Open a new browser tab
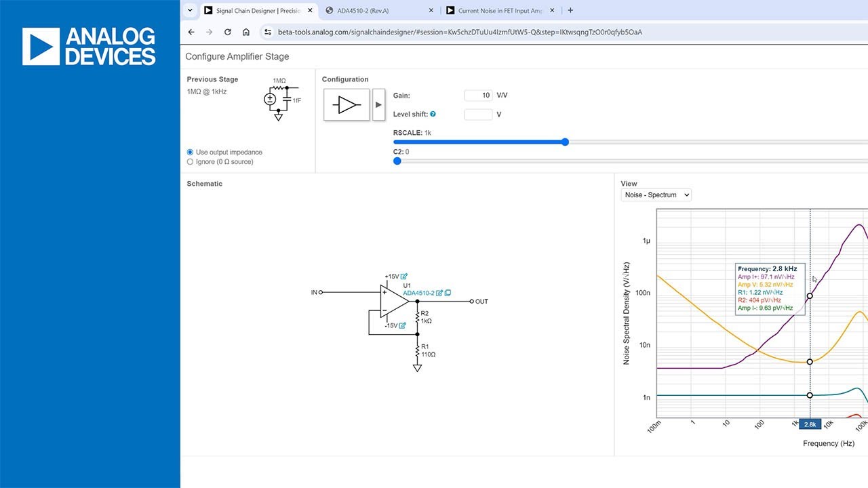This screenshot has width=868, height=488. coord(570,10)
